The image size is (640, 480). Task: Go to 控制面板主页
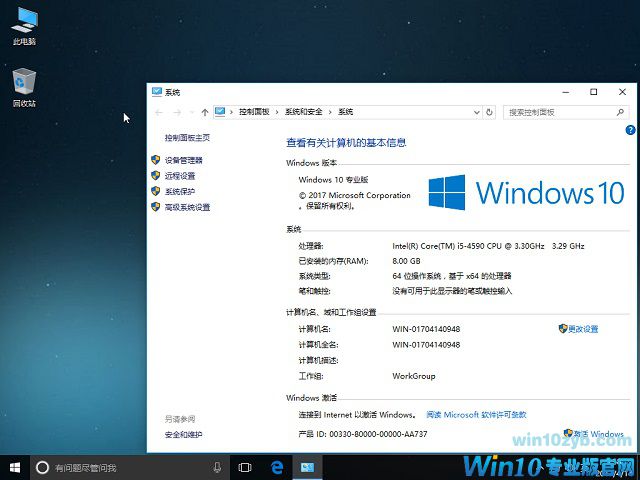(187, 138)
